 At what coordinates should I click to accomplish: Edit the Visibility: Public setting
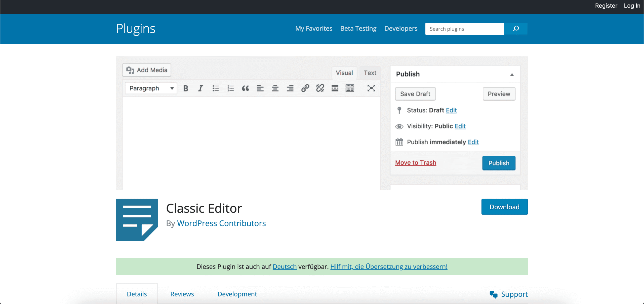tap(460, 126)
